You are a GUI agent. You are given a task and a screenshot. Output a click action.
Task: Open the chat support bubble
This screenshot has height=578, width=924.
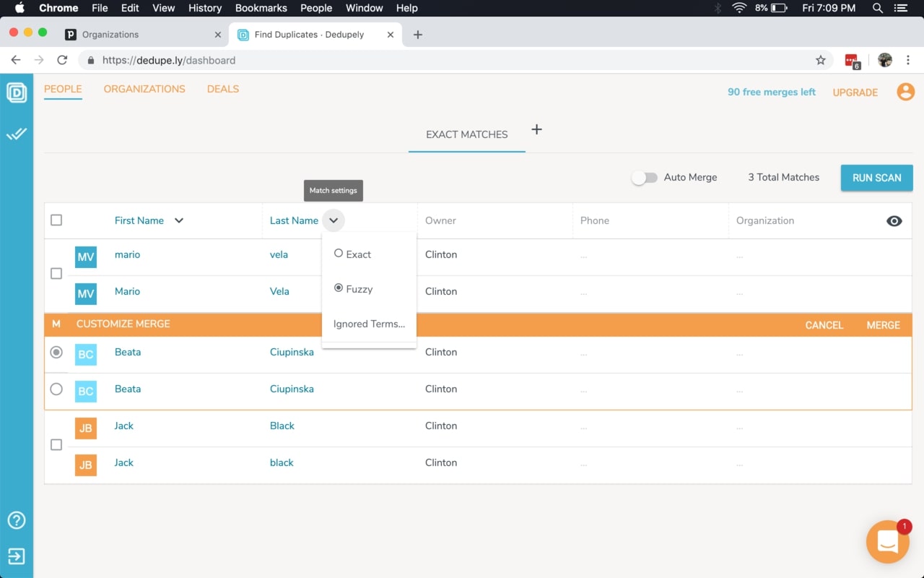click(887, 542)
